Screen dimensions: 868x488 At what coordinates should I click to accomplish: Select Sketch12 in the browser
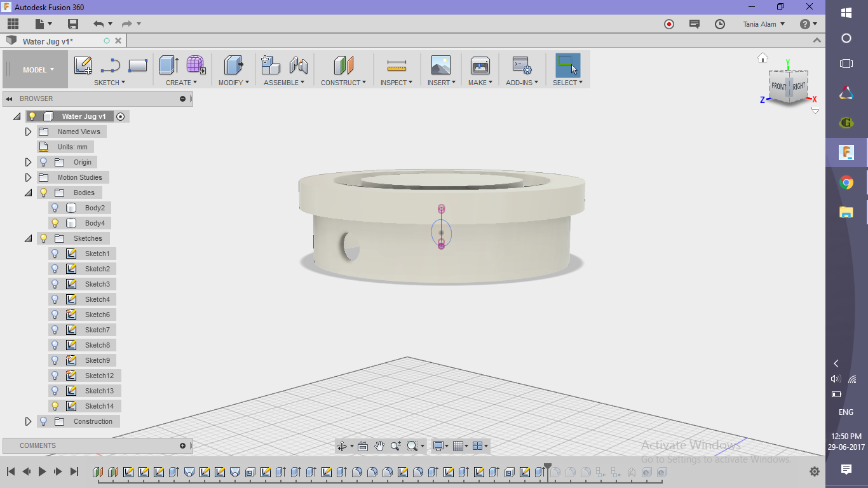(99, 376)
